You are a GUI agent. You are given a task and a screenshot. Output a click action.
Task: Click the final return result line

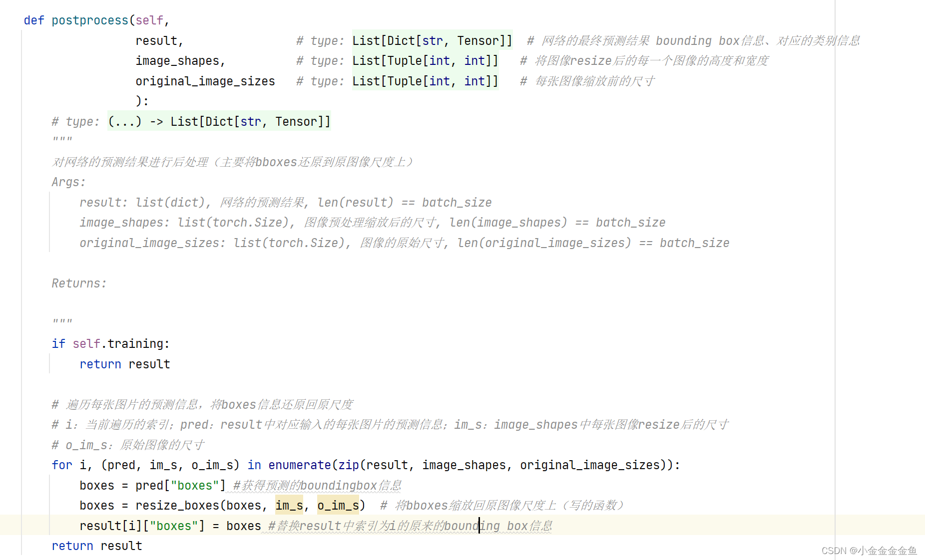click(97, 546)
